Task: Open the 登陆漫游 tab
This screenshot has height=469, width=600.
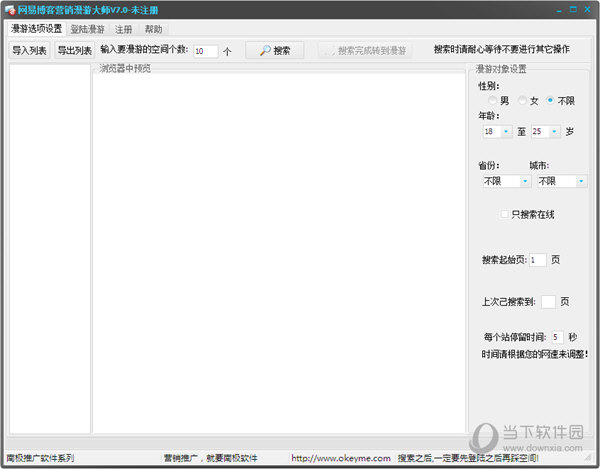Action: 87,29
